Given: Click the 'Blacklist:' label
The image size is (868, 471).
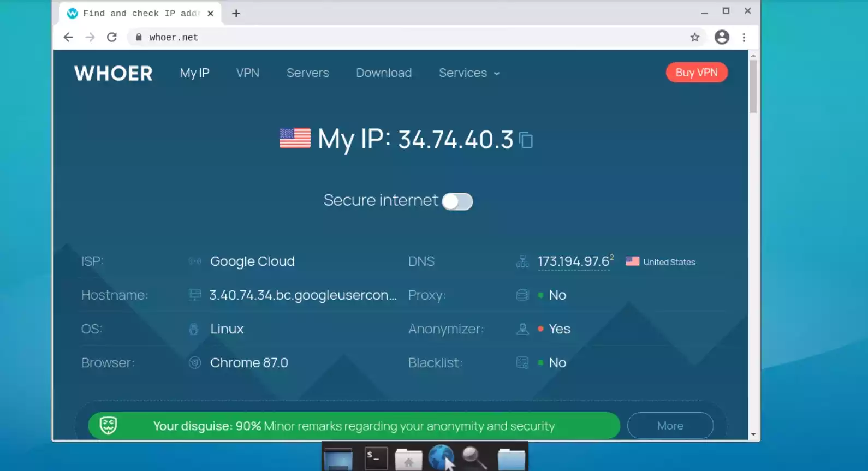Looking at the screenshot, I should tap(436, 363).
